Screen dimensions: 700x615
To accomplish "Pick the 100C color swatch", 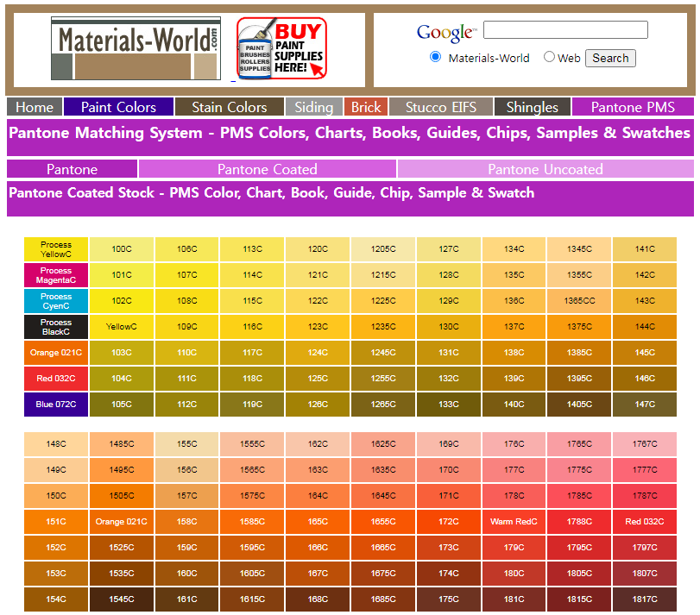I will [122, 249].
